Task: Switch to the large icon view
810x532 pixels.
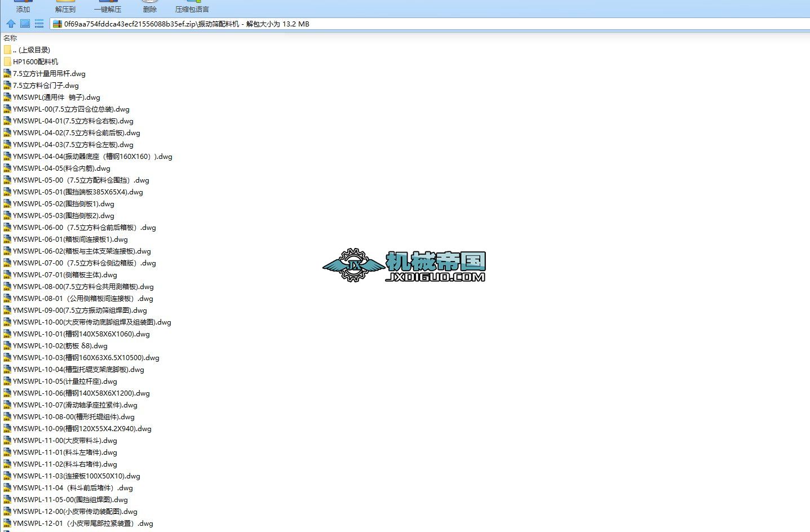Action: (x=25, y=24)
